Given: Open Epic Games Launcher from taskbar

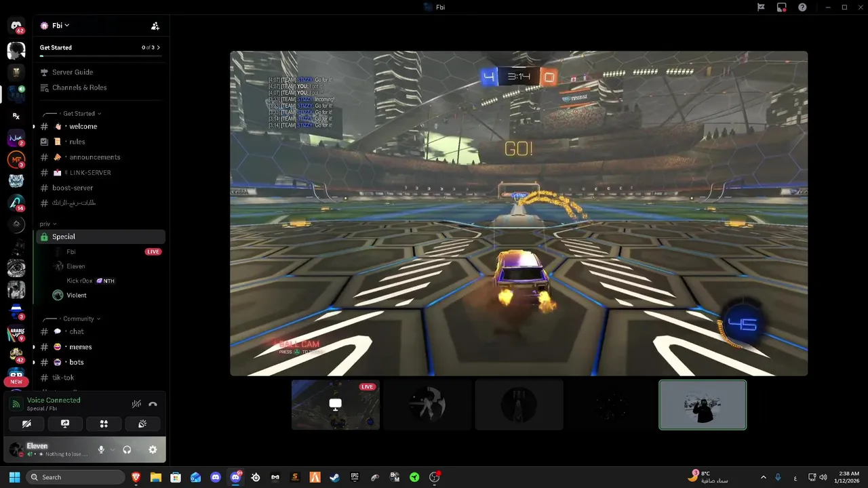Looking at the screenshot, I should [x=355, y=477].
